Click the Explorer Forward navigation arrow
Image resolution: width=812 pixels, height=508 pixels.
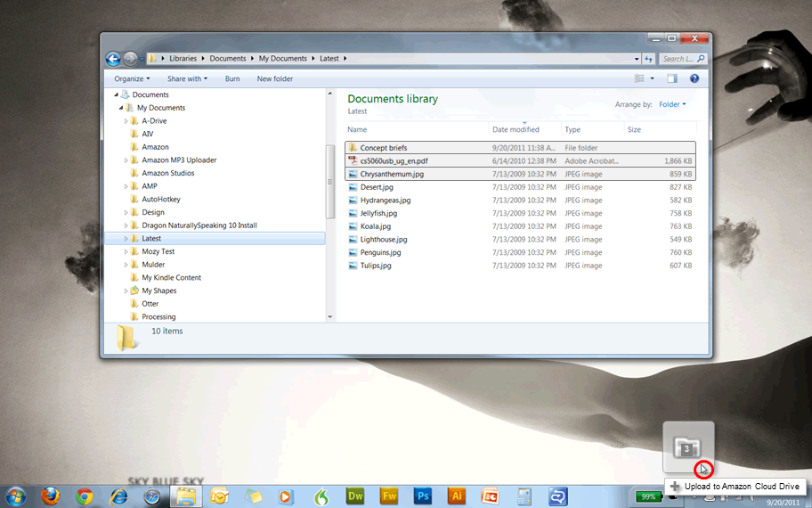130,59
